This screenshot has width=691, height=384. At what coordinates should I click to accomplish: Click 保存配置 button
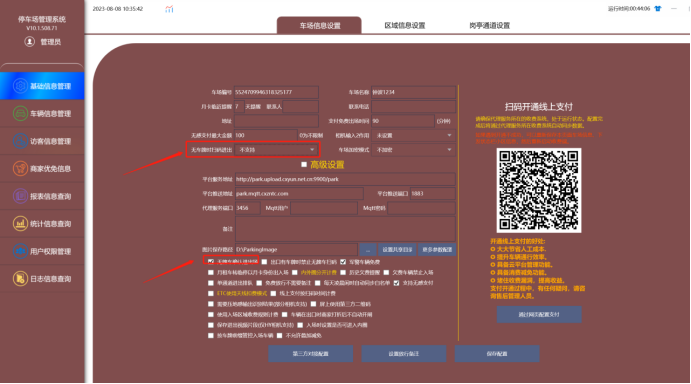tap(497, 354)
